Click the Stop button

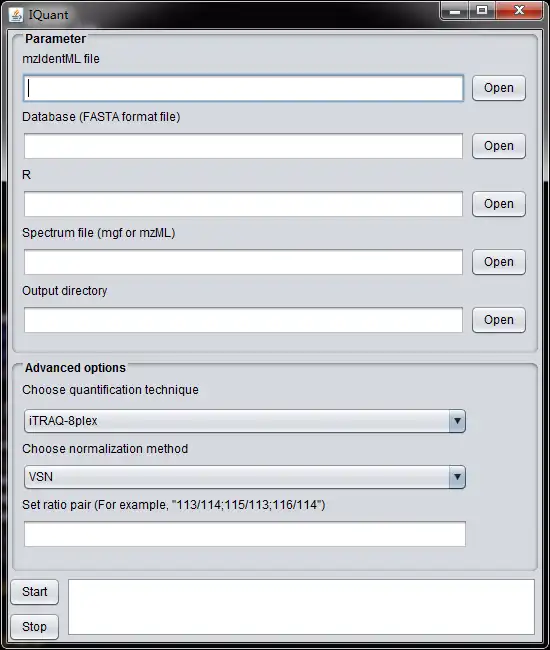(34, 626)
